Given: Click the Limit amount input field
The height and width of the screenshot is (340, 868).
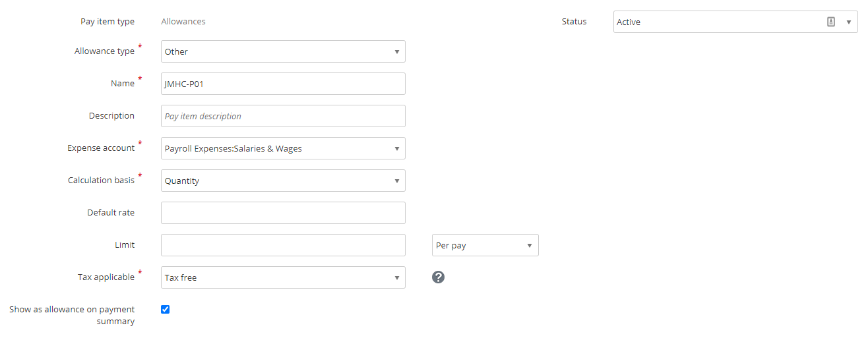Looking at the screenshot, I should tap(283, 245).
